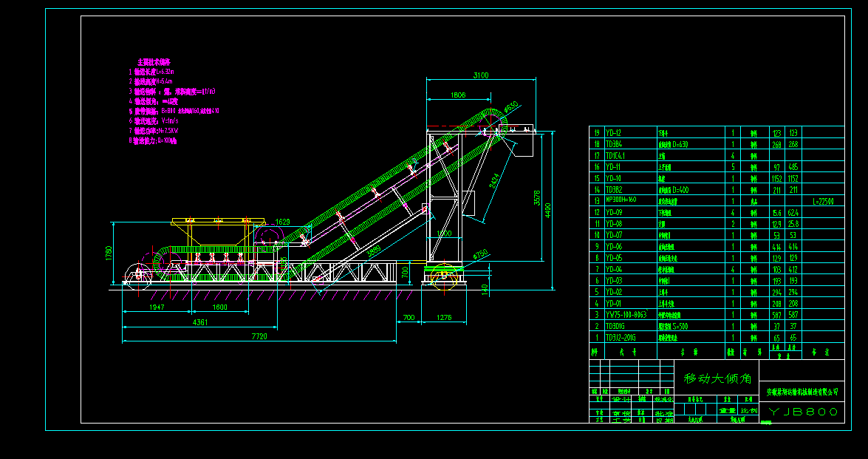The image size is (868, 459).
Task: Select the 3100 top width dimension text
Action: pos(481,75)
